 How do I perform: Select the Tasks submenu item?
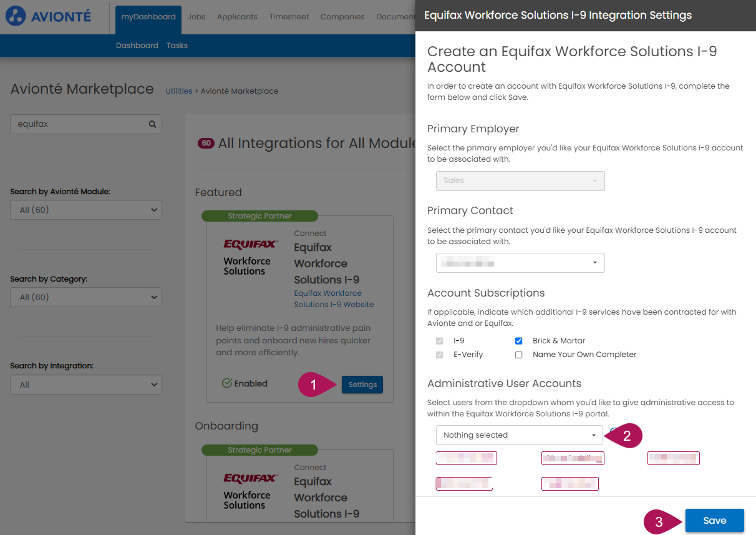(177, 45)
